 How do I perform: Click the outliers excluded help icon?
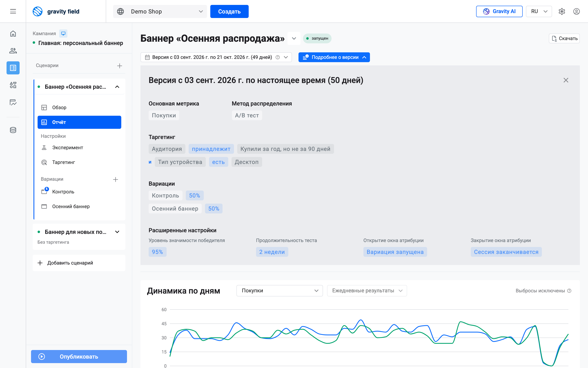click(x=569, y=291)
